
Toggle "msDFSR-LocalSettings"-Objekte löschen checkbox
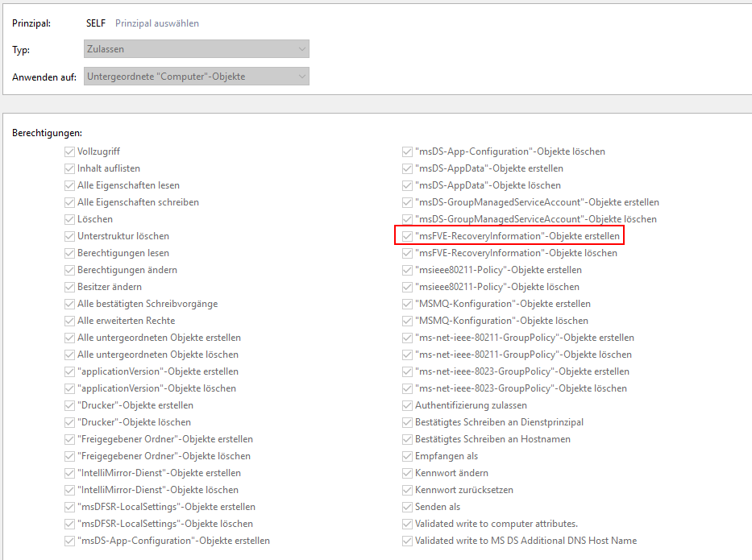coord(69,524)
